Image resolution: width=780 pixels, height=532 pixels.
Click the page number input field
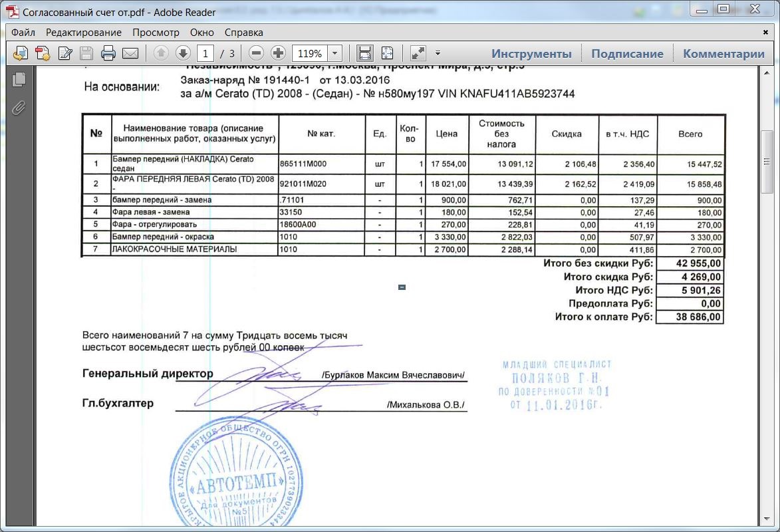[x=205, y=53]
